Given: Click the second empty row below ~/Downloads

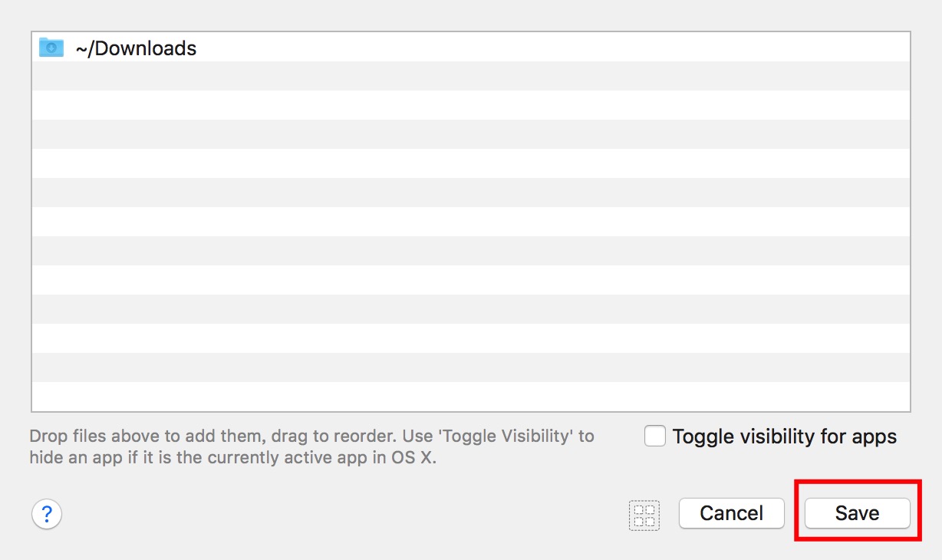Looking at the screenshot, I should 471,105.
